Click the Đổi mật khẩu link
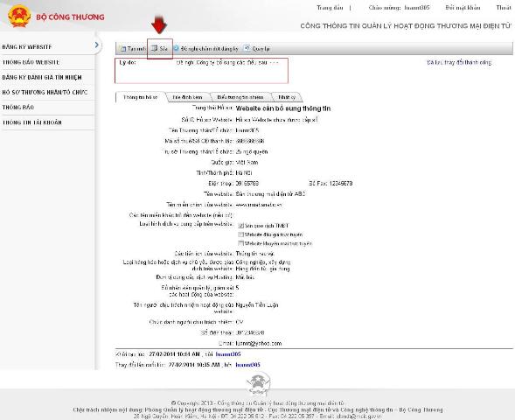 click(463, 8)
